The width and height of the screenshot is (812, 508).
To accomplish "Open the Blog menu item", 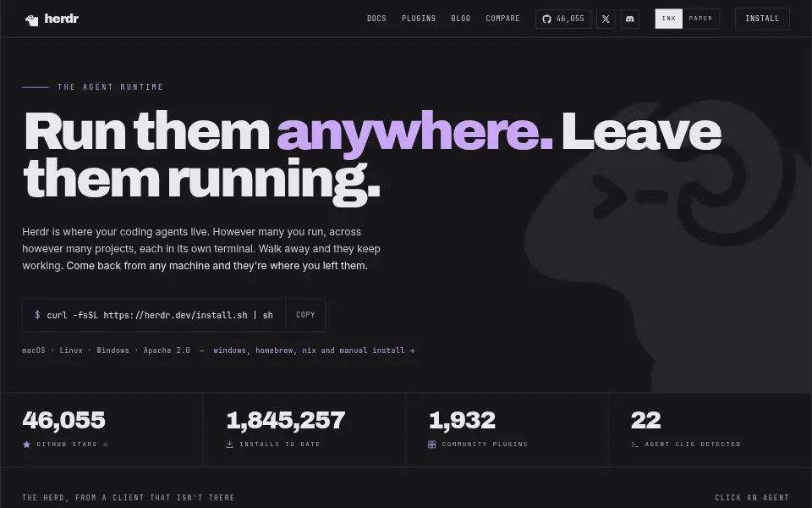I will tap(460, 19).
